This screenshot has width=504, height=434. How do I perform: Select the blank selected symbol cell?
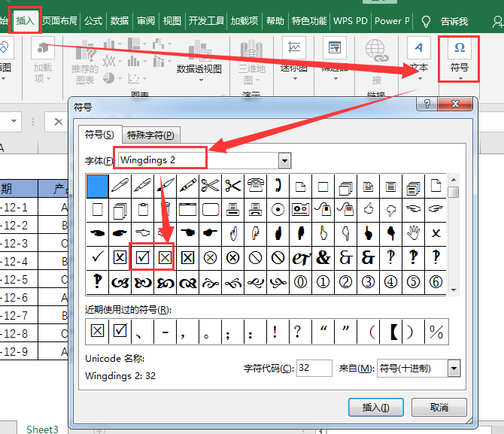(97, 186)
